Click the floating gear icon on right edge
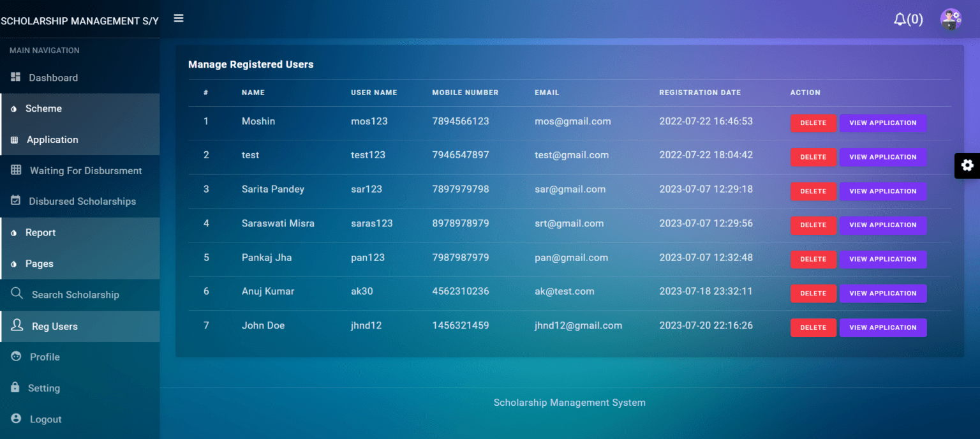 (968, 166)
